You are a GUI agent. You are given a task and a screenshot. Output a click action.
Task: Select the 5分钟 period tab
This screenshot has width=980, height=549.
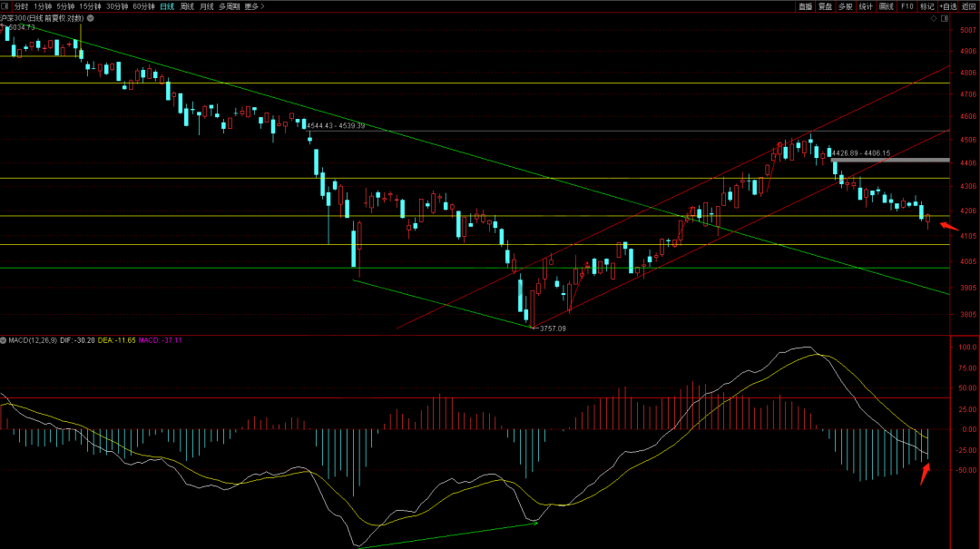pos(65,6)
